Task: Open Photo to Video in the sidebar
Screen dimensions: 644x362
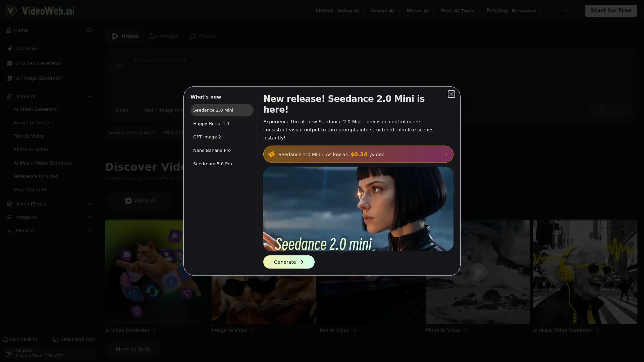Action: (31, 149)
